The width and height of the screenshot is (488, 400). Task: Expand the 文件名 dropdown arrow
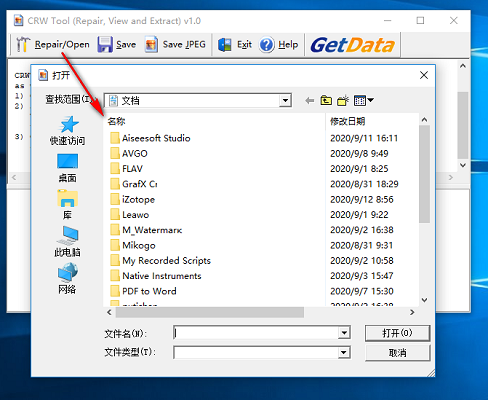344,333
